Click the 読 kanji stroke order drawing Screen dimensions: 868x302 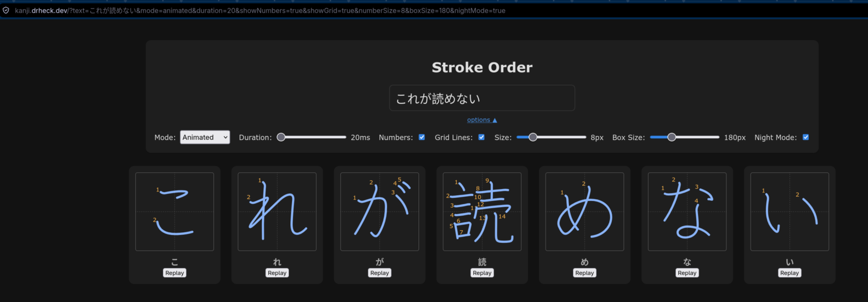click(482, 212)
